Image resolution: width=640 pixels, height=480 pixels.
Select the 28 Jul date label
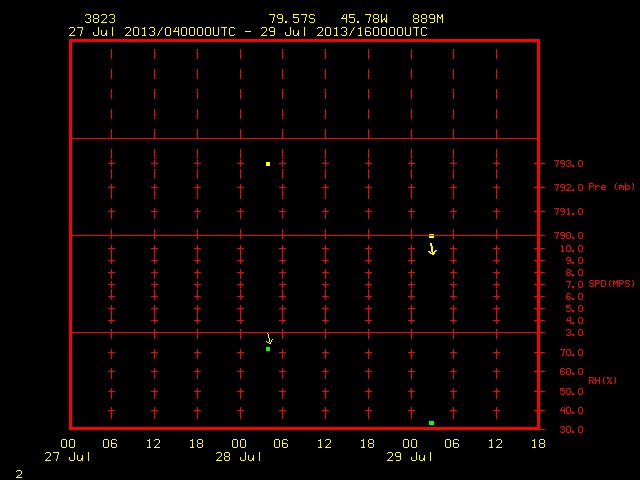point(239,457)
